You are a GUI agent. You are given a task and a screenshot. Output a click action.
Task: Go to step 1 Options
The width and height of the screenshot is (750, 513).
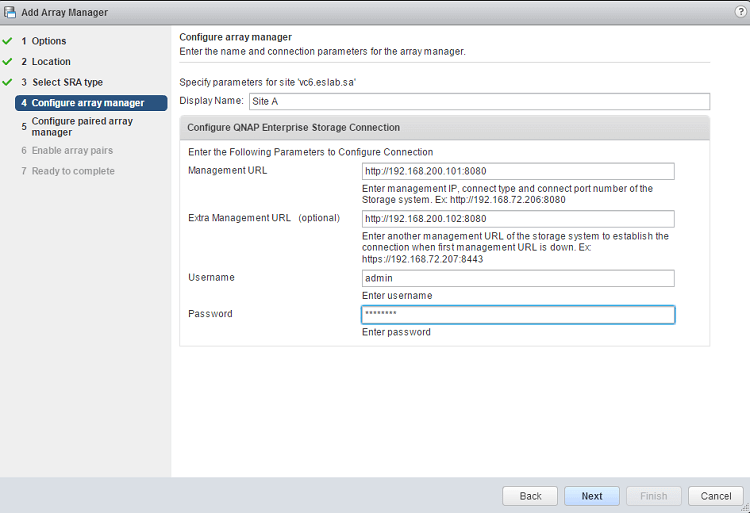(x=48, y=41)
